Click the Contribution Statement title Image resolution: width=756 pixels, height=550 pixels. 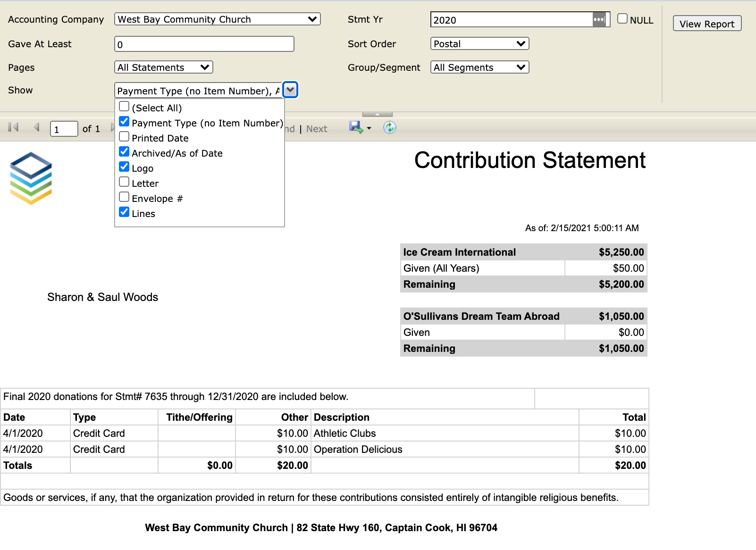click(x=529, y=160)
